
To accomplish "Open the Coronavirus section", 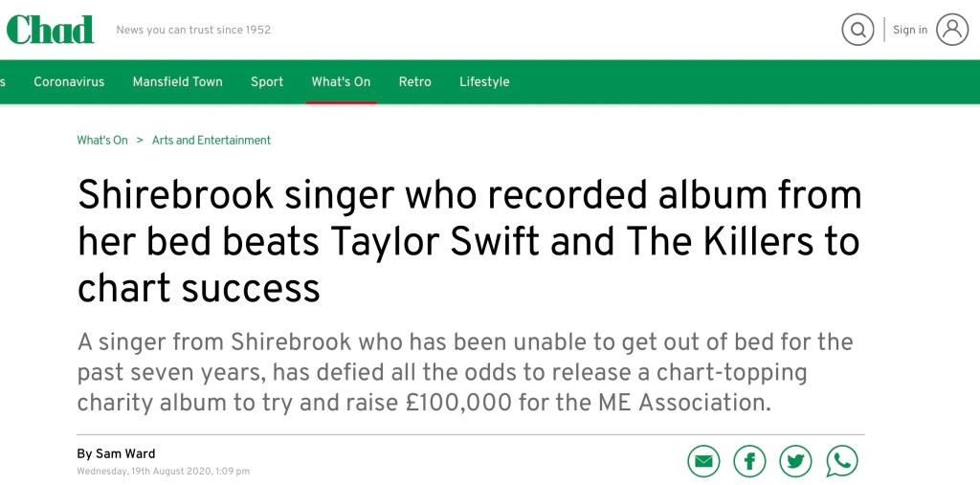I will point(69,82).
